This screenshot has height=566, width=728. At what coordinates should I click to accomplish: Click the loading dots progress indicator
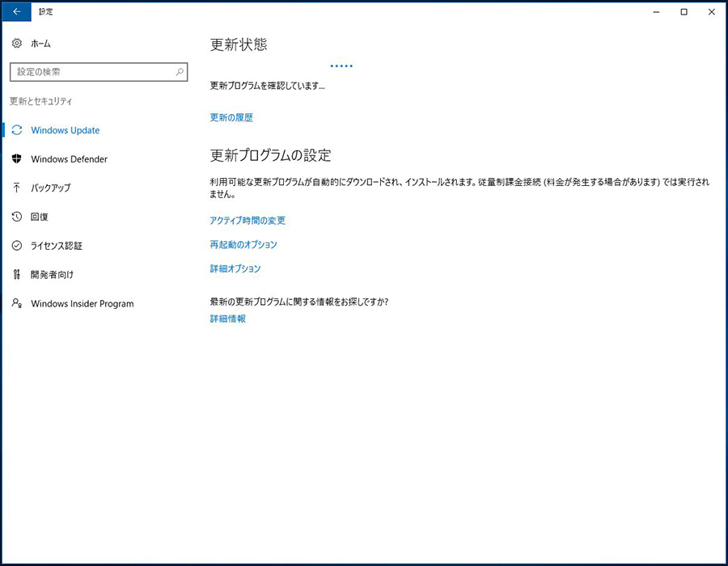click(x=341, y=65)
